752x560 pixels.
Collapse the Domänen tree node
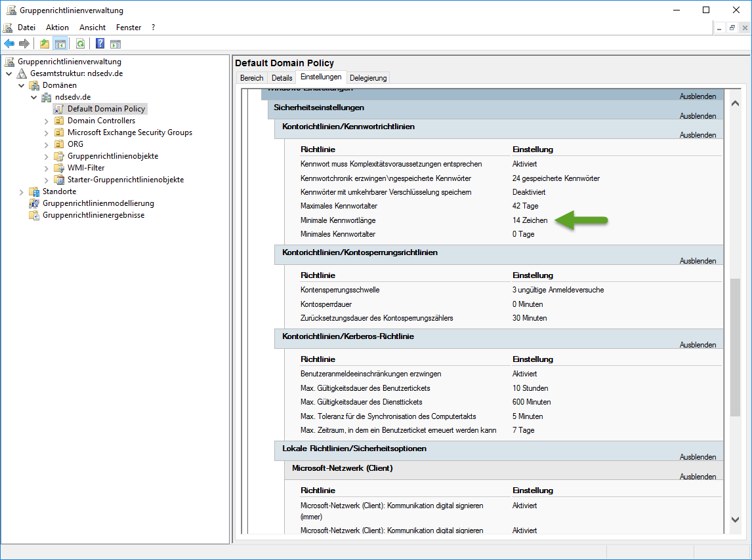pyautogui.click(x=22, y=85)
